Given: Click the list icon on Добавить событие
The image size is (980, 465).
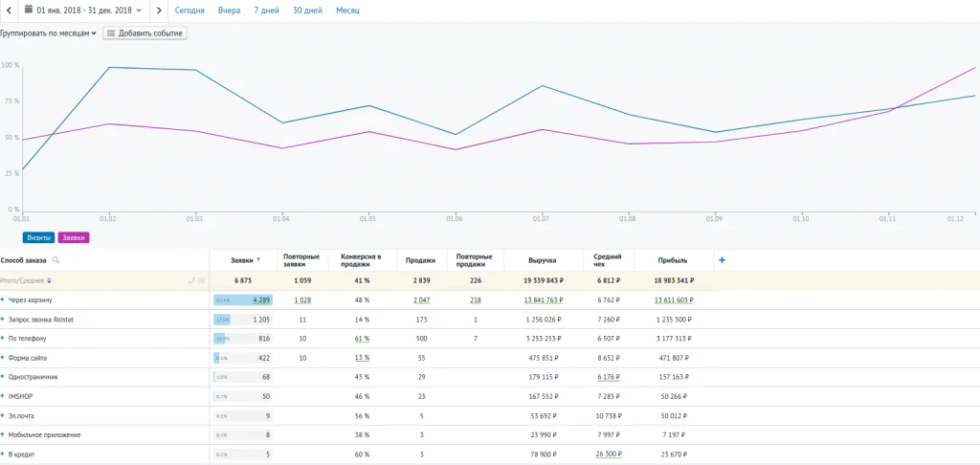Looking at the screenshot, I should (111, 33).
